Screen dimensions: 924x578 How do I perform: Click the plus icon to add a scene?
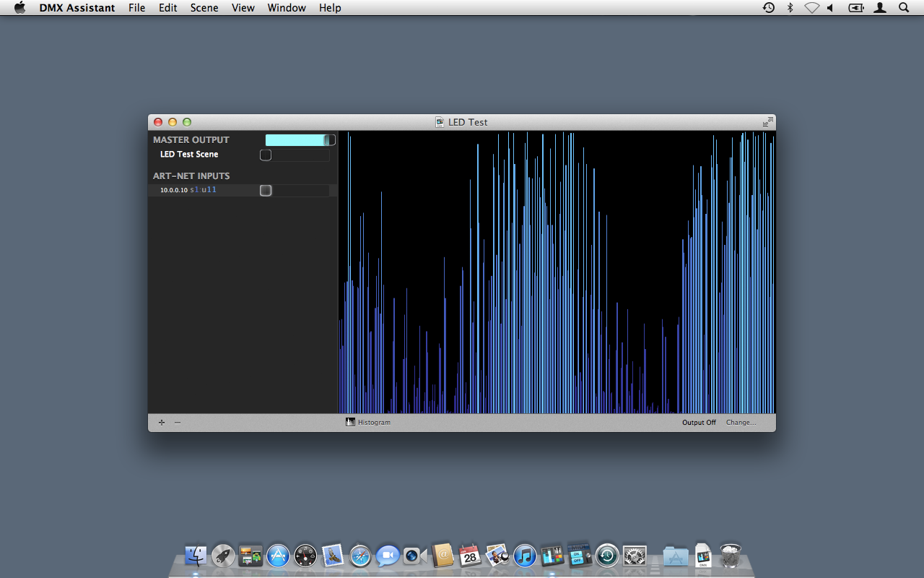click(x=161, y=423)
